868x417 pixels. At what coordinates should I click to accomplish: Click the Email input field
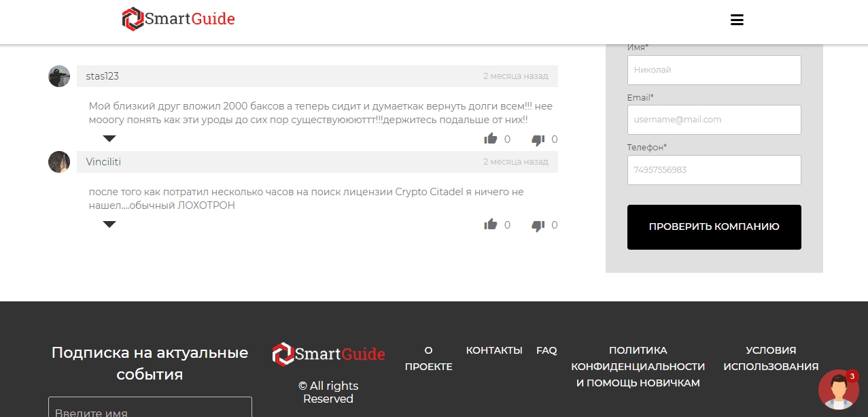coord(714,120)
